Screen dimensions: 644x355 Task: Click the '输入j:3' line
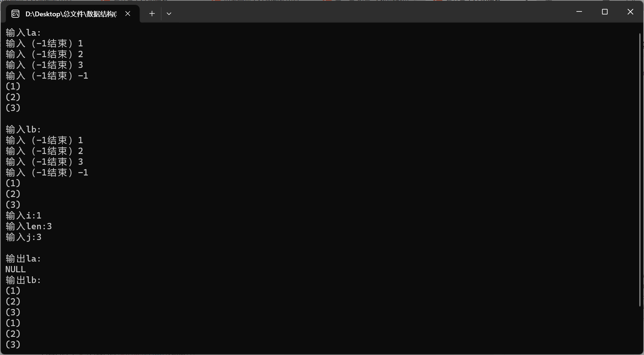pos(23,237)
